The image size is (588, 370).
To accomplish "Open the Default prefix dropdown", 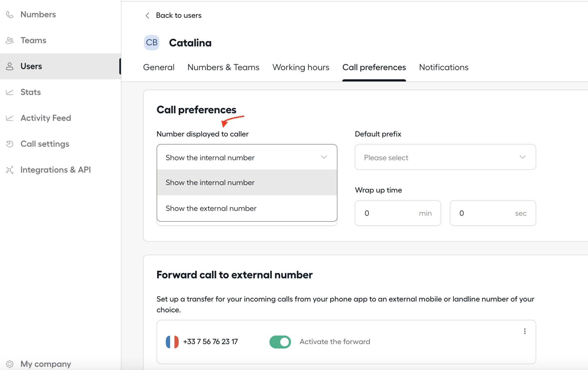I will [x=445, y=157].
